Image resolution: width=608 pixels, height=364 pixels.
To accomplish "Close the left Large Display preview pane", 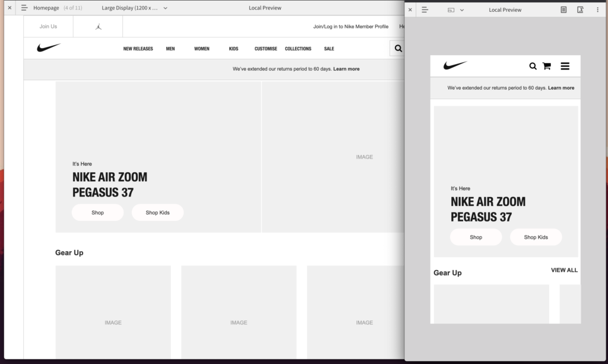I will 9,8.
